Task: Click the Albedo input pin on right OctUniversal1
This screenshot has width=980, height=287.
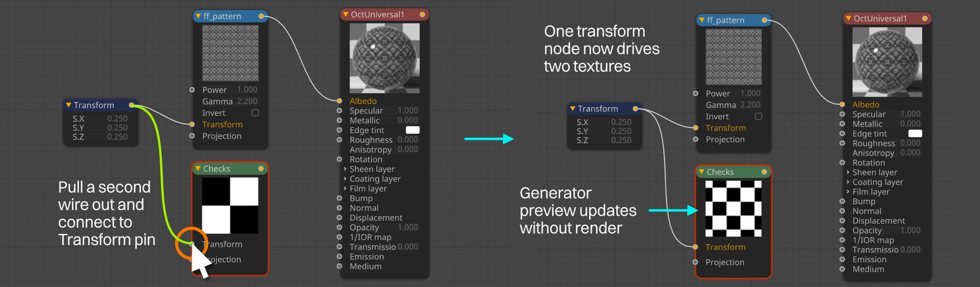Action: [x=842, y=104]
